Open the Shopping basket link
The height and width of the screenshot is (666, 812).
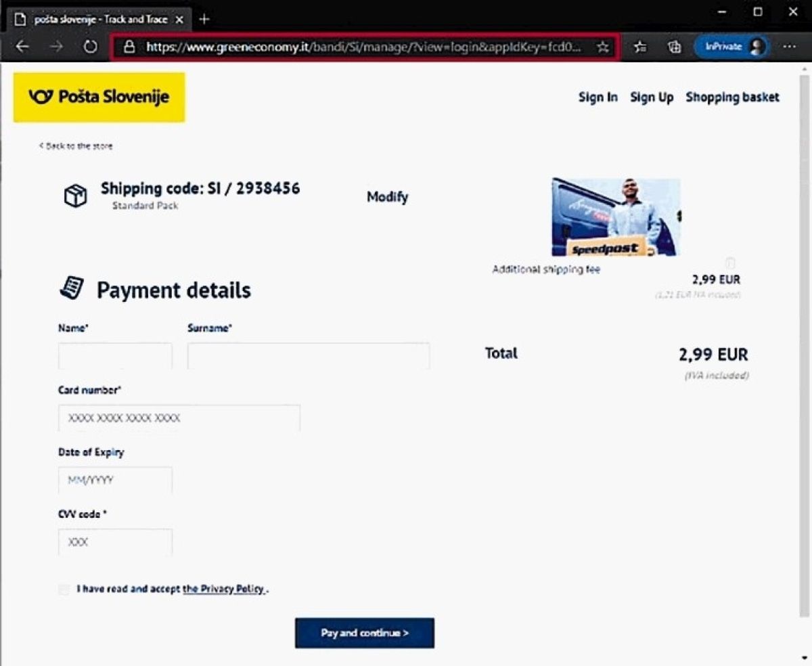[x=732, y=97]
